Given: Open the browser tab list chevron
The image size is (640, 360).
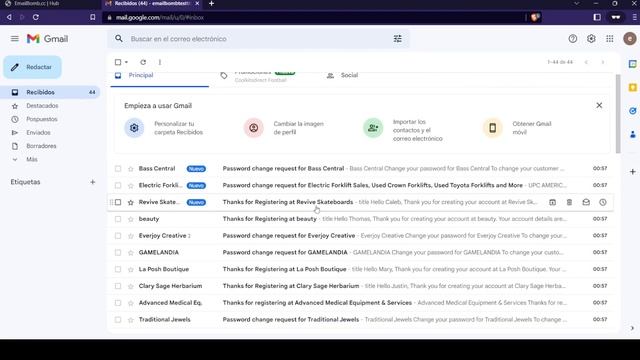Looking at the screenshot, I should pyautogui.click(x=576, y=3).
